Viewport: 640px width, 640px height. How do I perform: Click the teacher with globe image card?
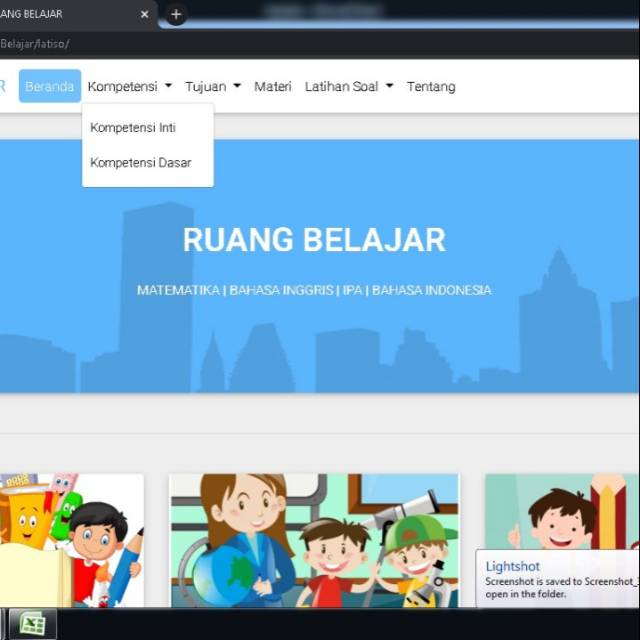tap(313, 540)
